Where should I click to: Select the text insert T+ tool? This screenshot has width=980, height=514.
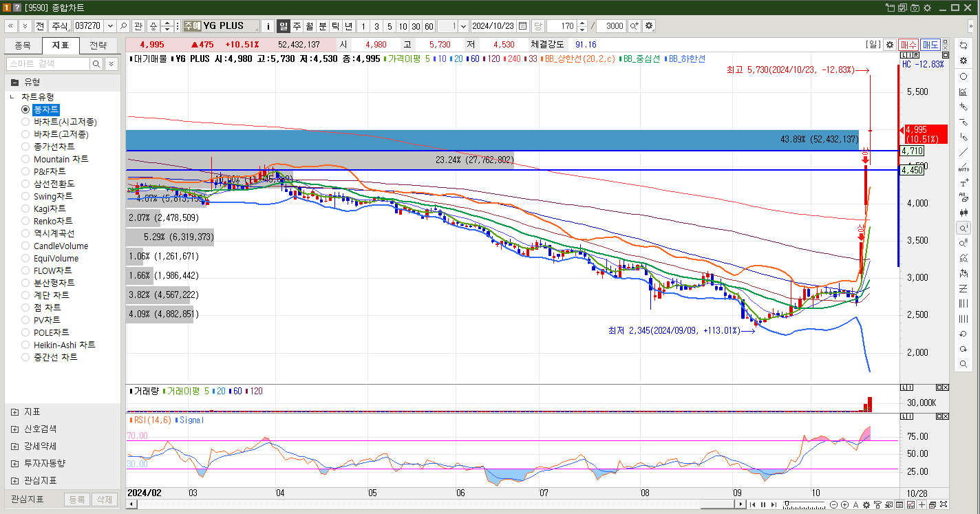point(963,182)
